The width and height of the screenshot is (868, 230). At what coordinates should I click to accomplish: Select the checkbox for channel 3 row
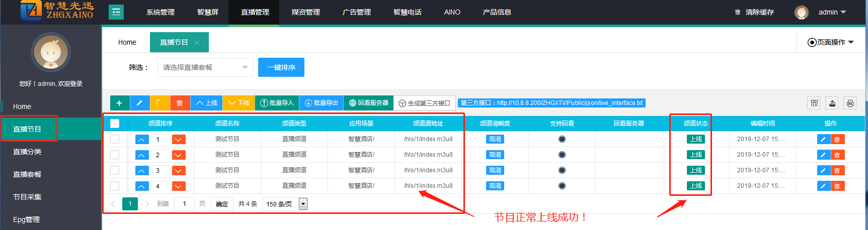tap(115, 170)
